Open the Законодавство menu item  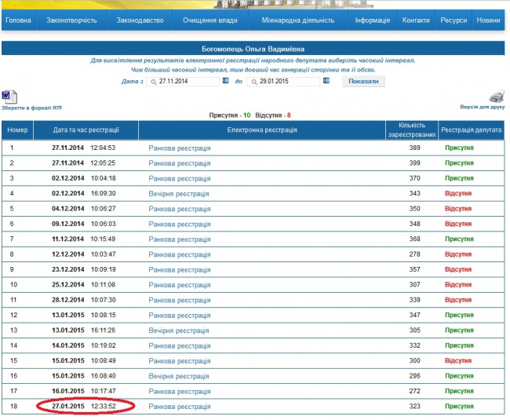[x=139, y=20]
